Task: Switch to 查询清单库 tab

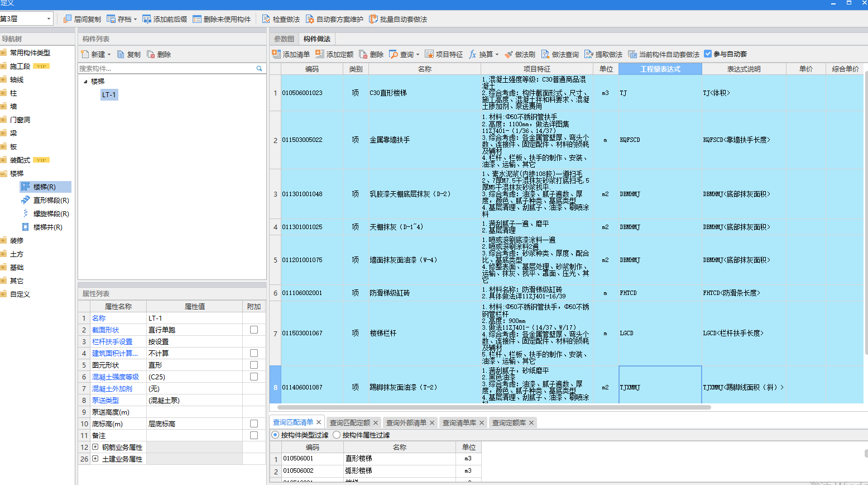Action: tap(459, 422)
